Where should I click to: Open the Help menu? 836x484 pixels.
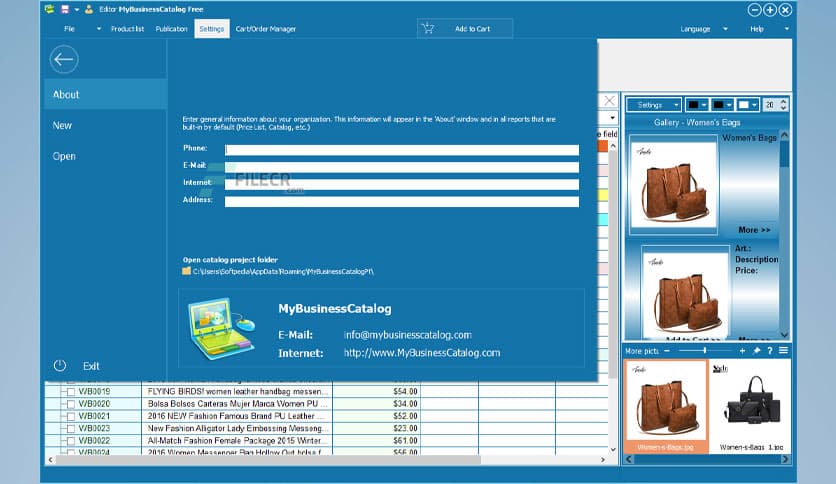click(x=757, y=29)
